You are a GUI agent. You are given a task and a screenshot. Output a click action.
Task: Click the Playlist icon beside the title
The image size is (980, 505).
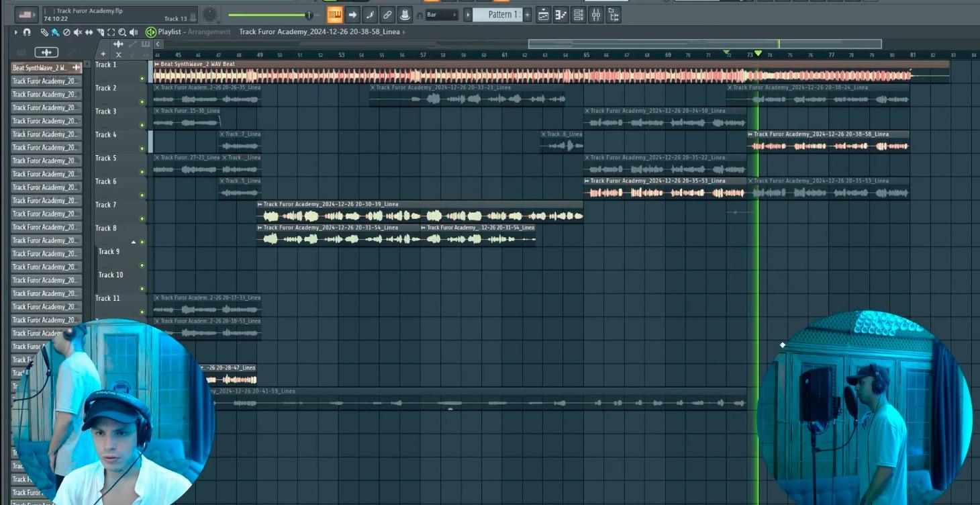coord(151,32)
